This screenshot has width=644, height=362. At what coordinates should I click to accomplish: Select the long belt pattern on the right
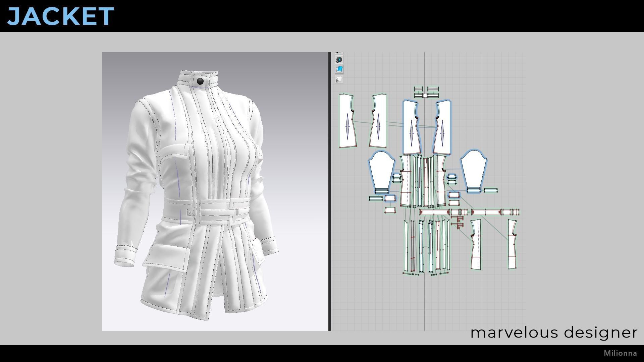point(486,212)
